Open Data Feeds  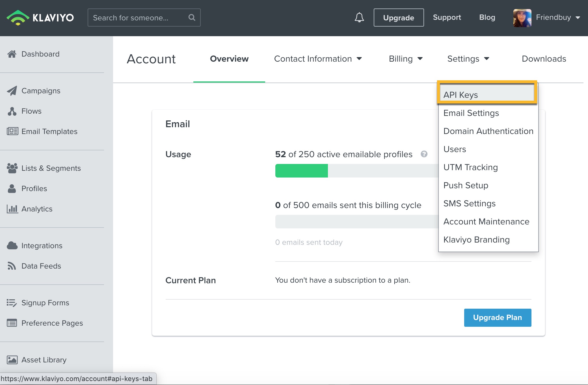pos(41,266)
